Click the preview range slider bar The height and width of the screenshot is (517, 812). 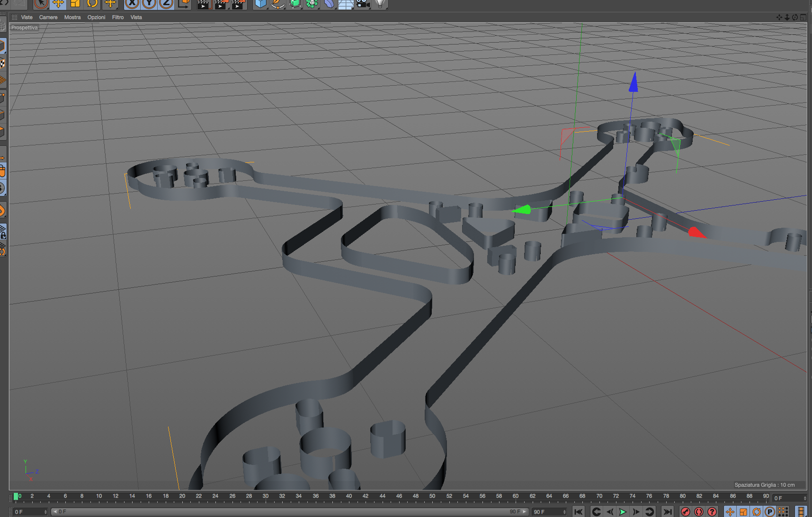click(x=290, y=512)
